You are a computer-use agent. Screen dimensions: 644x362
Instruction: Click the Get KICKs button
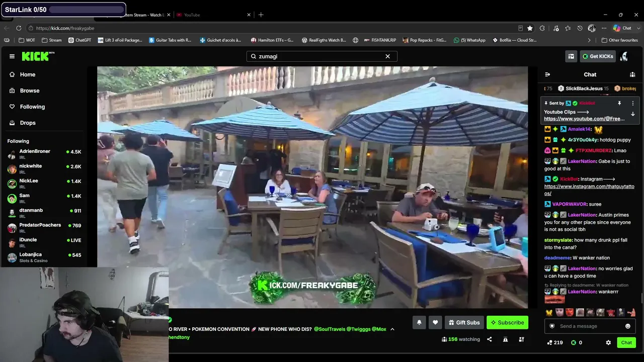pos(598,56)
